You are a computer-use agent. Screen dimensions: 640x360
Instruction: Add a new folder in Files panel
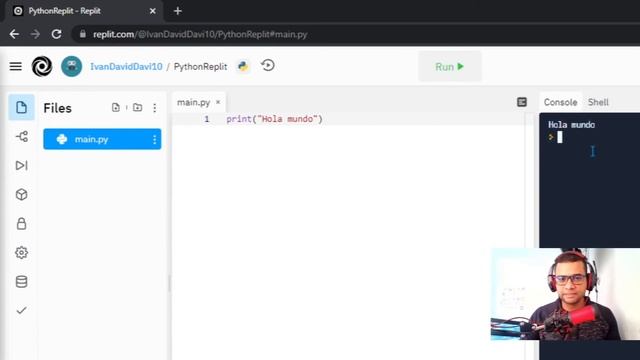click(138, 107)
